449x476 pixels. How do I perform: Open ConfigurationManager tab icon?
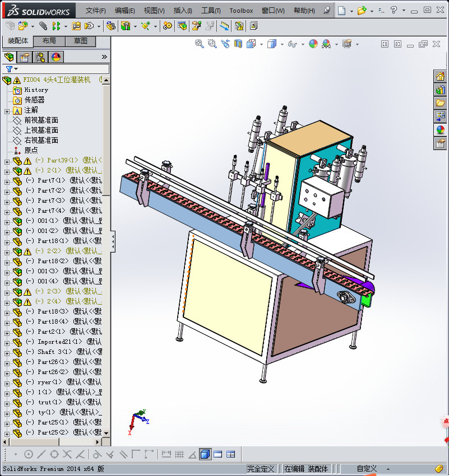tap(40, 57)
